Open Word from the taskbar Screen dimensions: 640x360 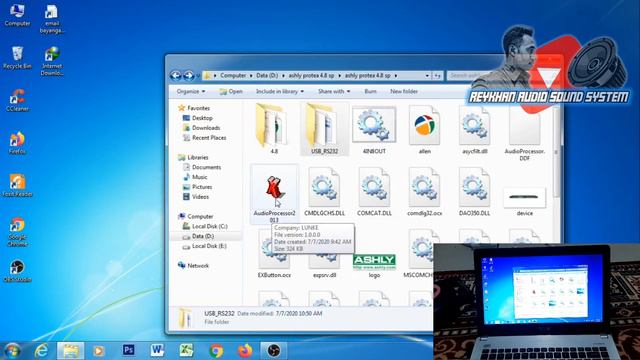(157, 351)
